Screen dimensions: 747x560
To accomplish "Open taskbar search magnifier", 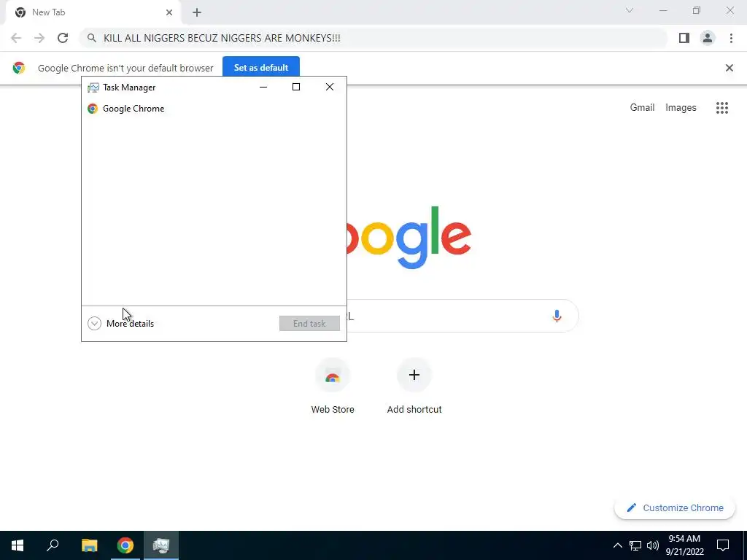I will coord(53,545).
